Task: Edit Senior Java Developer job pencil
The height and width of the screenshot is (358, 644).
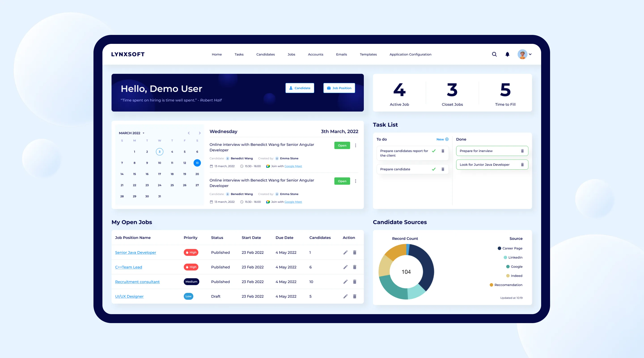Action: (x=345, y=252)
